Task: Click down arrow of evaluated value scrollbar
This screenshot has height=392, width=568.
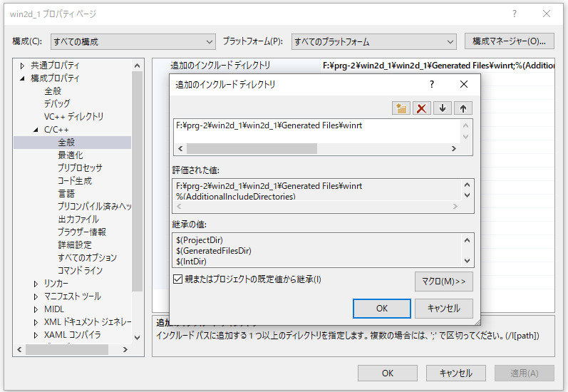Action: pos(467,195)
